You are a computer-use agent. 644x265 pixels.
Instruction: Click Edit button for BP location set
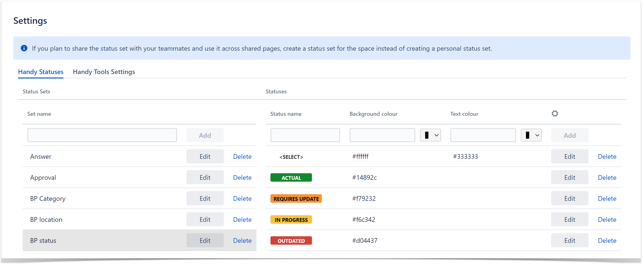[x=205, y=219]
